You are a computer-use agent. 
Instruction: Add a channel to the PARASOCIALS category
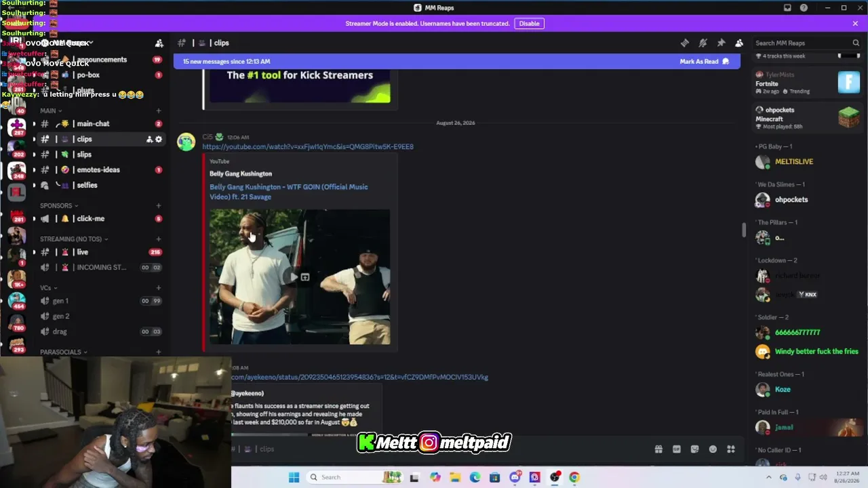tap(159, 352)
